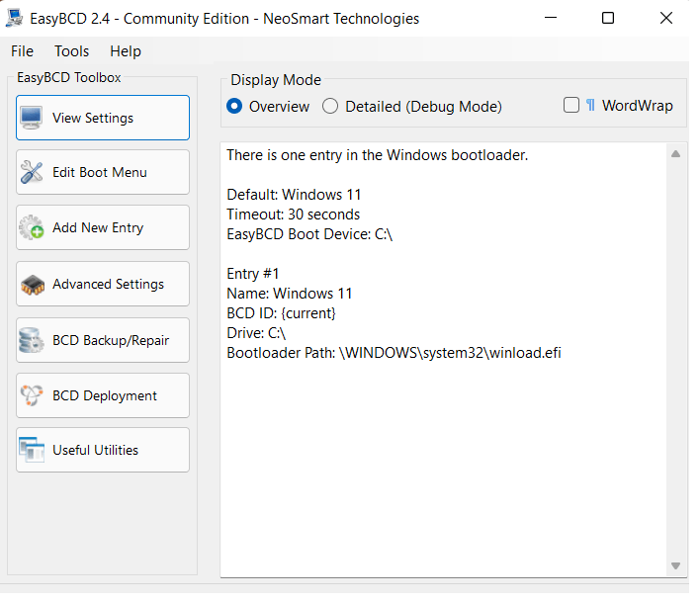The width and height of the screenshot is (700, 603).
Task: Click the scroll up arrow in the text pane
Action: coord(676,154)
